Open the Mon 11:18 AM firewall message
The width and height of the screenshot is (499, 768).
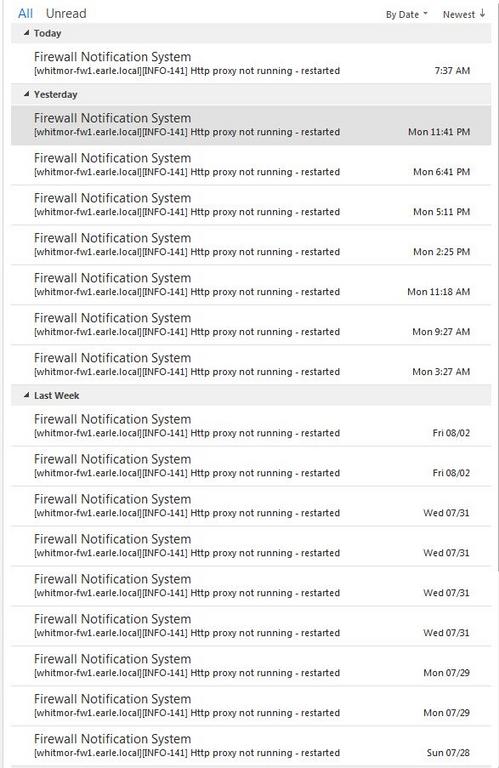click(251, 285)
